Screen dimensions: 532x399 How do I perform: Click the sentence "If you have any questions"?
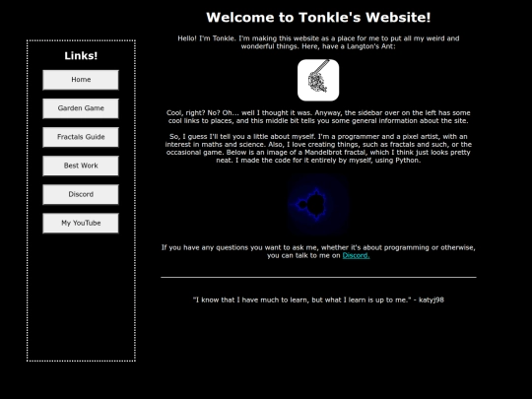[318, 251]
